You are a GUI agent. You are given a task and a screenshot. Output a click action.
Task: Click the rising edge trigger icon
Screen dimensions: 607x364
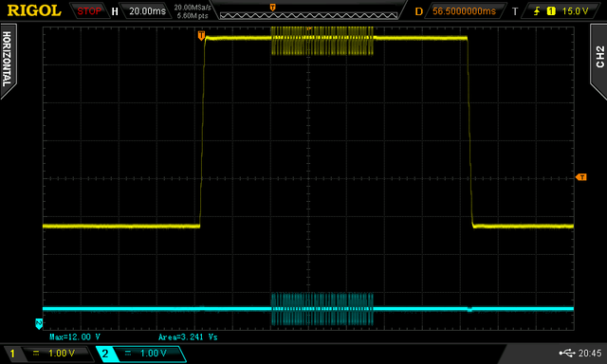pos(537,11)
